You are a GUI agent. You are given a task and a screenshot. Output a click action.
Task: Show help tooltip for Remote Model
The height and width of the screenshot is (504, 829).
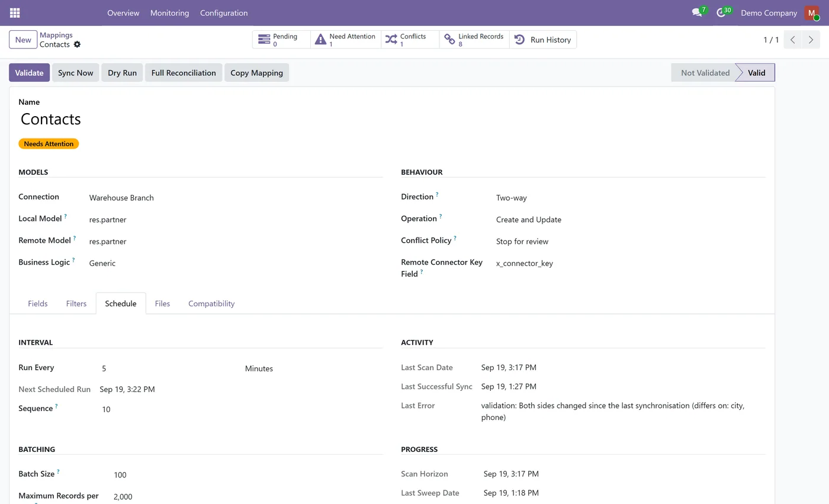(x=75, y=239)
